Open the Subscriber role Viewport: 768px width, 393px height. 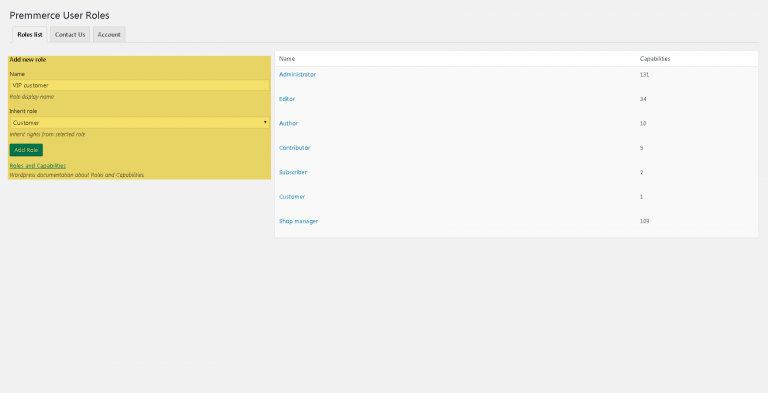click(293, 172)
